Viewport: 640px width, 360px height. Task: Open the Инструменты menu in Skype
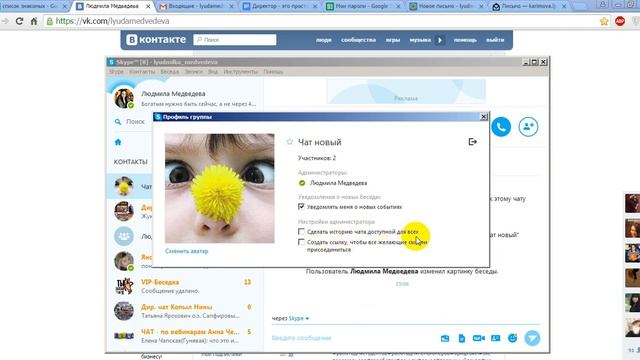(x=240, y=71)
